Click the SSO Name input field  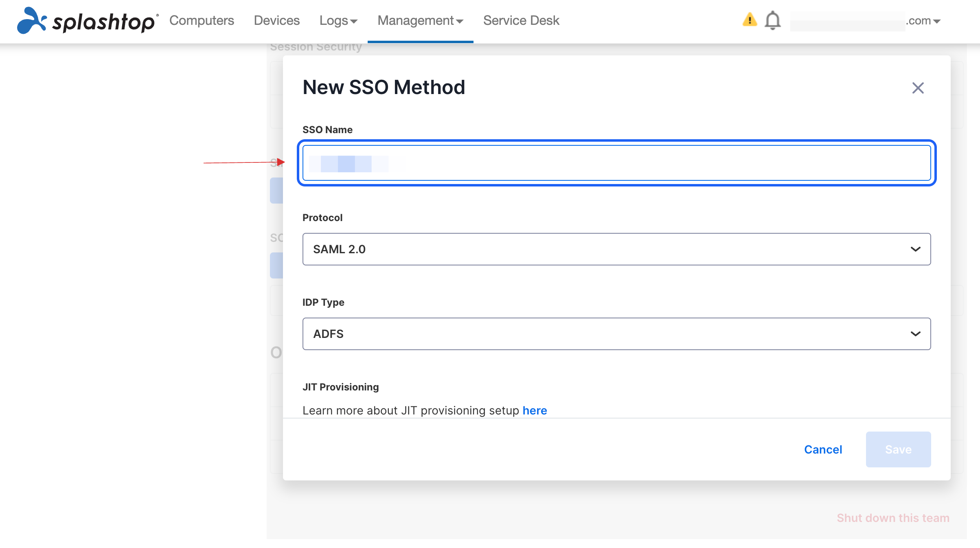tap(616, 163)
